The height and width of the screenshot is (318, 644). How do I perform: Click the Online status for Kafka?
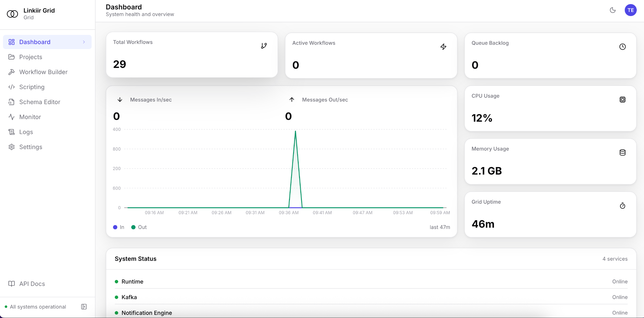(620, 297)
